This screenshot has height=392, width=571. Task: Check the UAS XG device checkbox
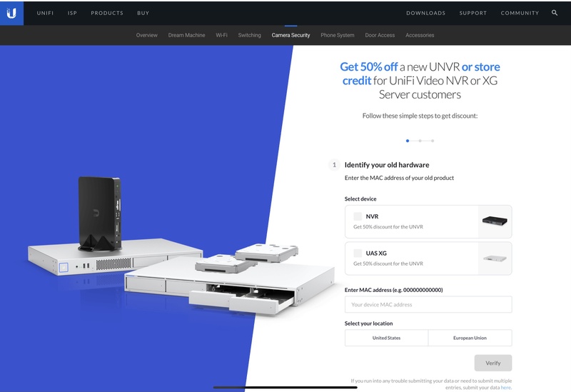pos(358,253)
